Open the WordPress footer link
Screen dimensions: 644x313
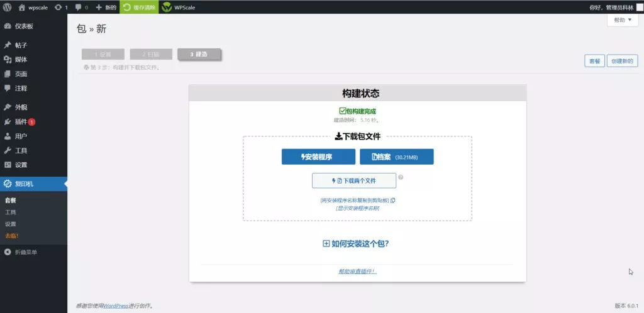pyautogui.click(x=116, y=305)
